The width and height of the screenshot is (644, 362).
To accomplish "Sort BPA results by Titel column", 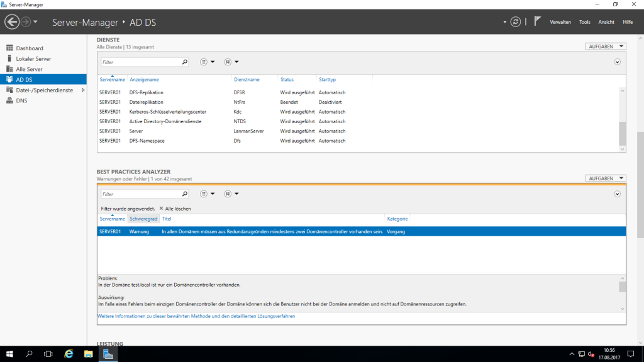I will tap(166, 219).
